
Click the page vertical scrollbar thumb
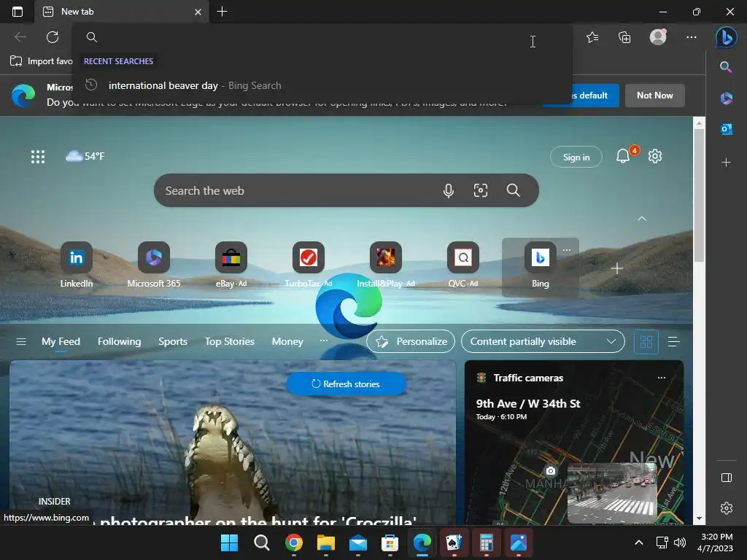click(x=699, y=195)
